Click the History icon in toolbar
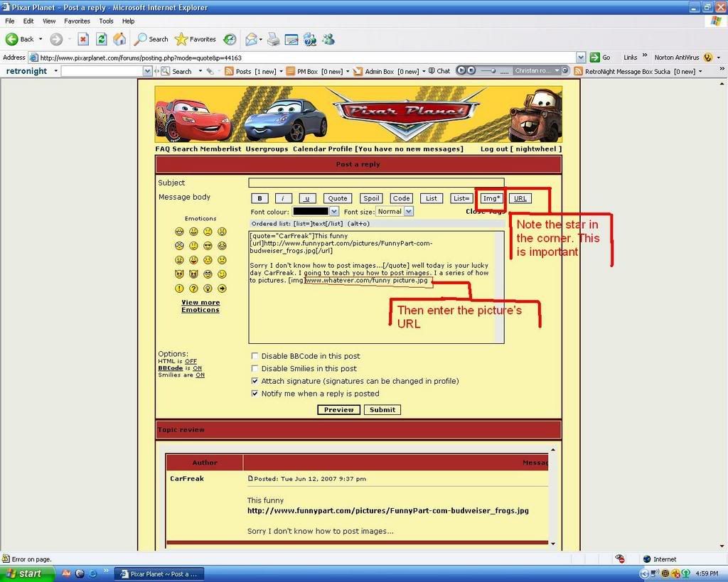 (x=230, y=39)
